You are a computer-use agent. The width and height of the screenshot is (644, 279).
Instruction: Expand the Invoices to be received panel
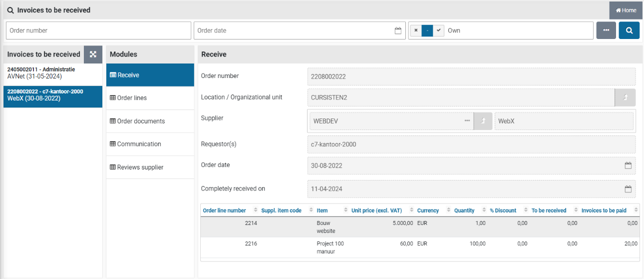93,54
